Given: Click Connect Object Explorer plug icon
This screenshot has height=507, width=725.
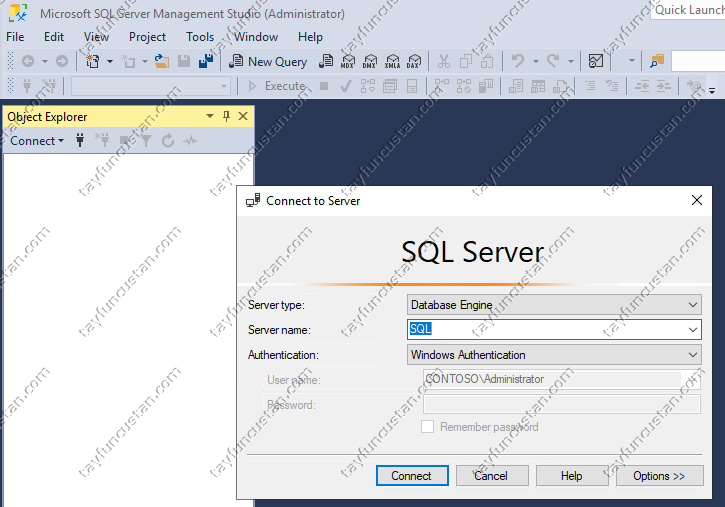Looking at the screenshot, I should (80, 140).
